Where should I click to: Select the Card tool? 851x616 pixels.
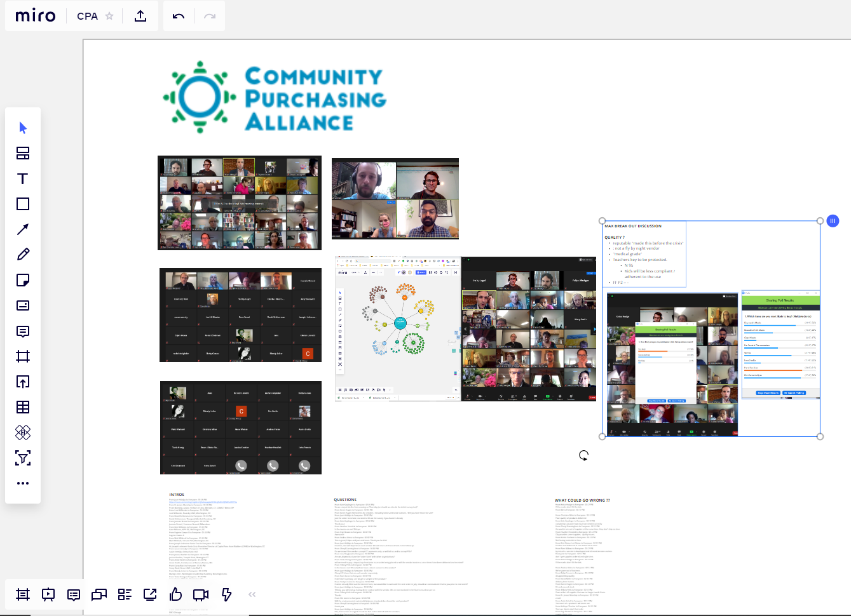click(x=23, y=305)
